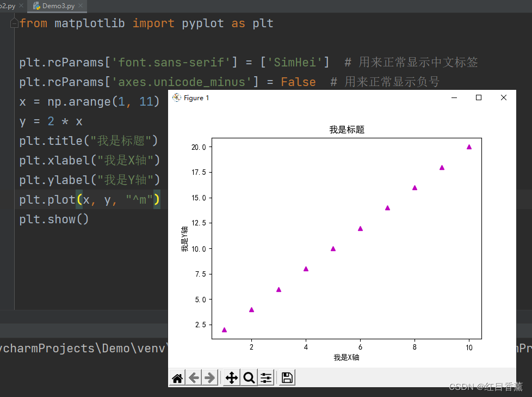The width and height of the screenshot is (532, 397).
Task: Click y-axis tick label 2.5
Action: click(201, 325)
